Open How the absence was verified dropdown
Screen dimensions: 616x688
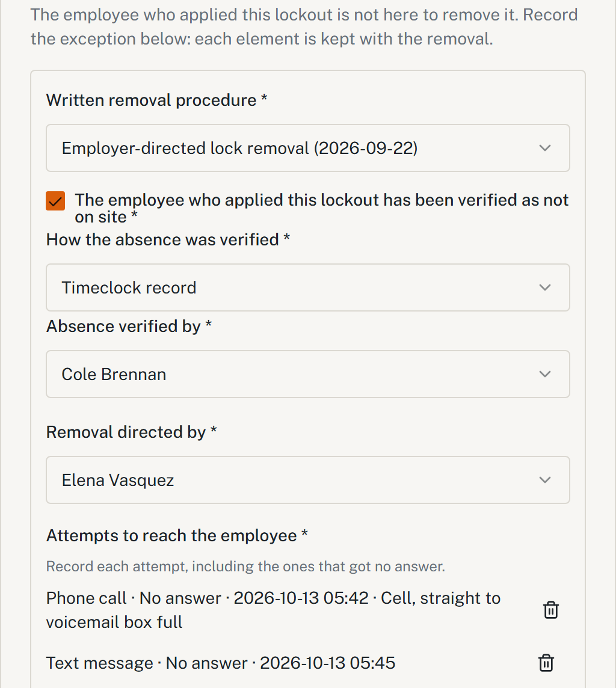(307, 287)
